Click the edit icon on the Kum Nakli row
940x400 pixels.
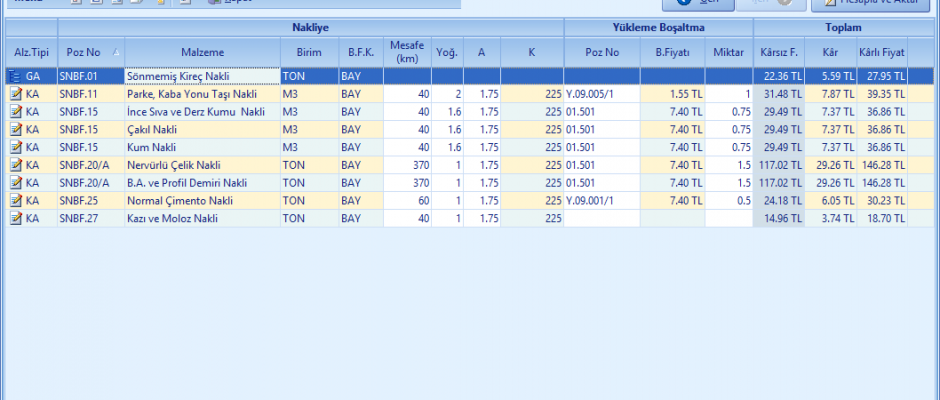click(x=15, y=148)
